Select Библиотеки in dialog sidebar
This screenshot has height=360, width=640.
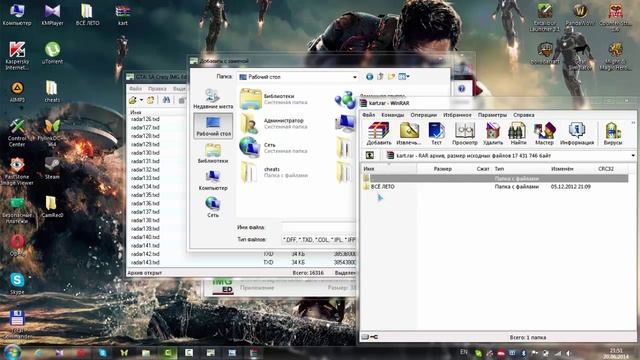[213, 153]
